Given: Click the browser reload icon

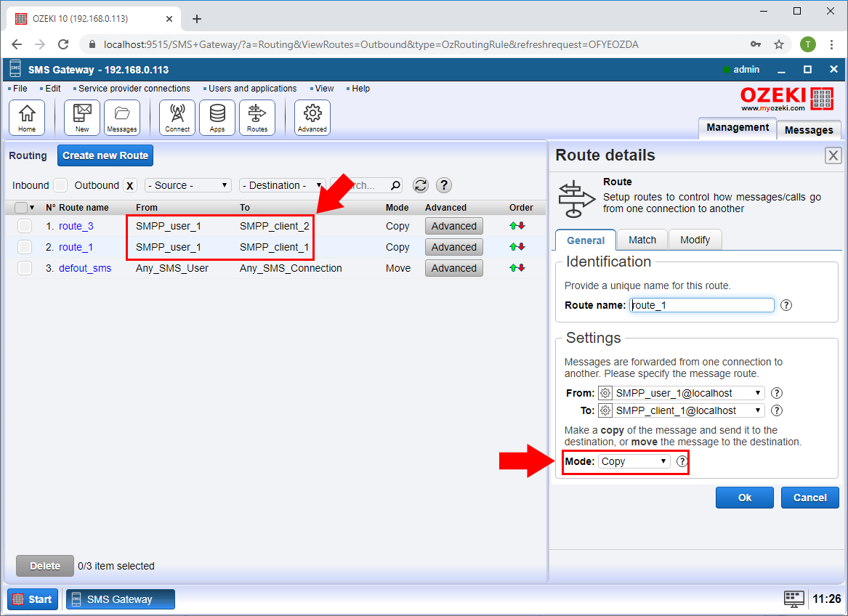Looking at the screenshot, I should [x=63, y=44].
